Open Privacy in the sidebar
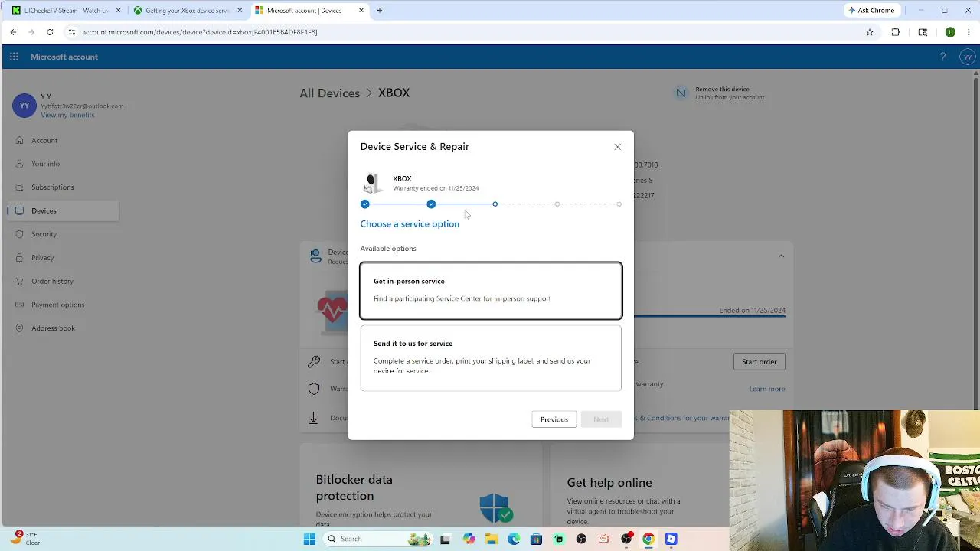 [42, 258]
